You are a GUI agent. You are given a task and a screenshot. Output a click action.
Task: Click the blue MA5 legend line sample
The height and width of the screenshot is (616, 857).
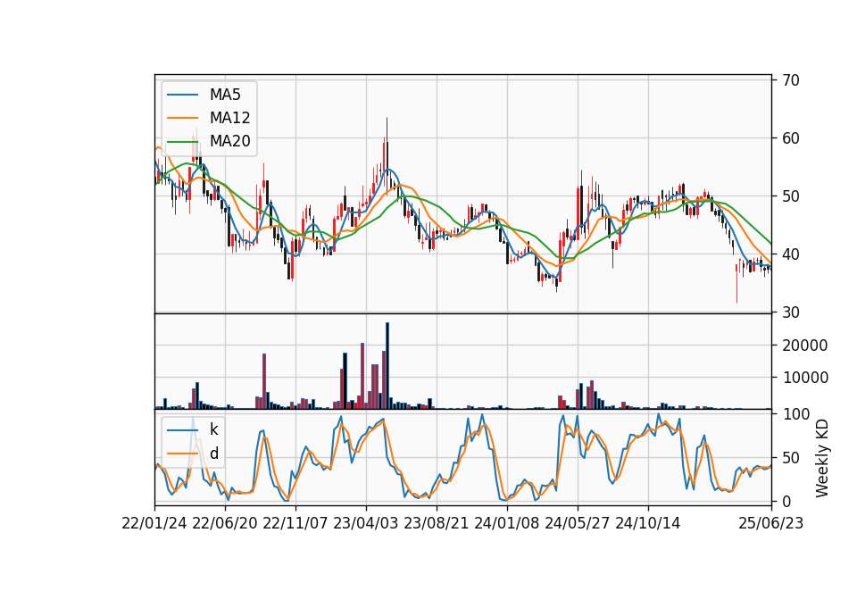click(x=182, y=95)
